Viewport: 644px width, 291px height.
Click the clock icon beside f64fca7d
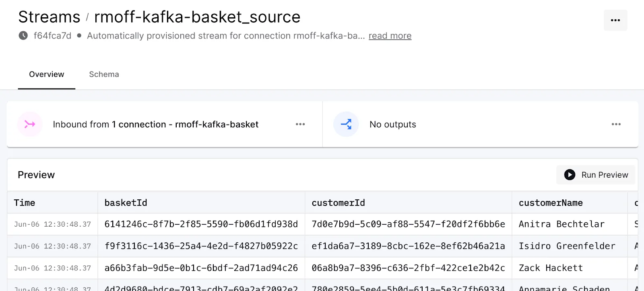coord(23,35)
